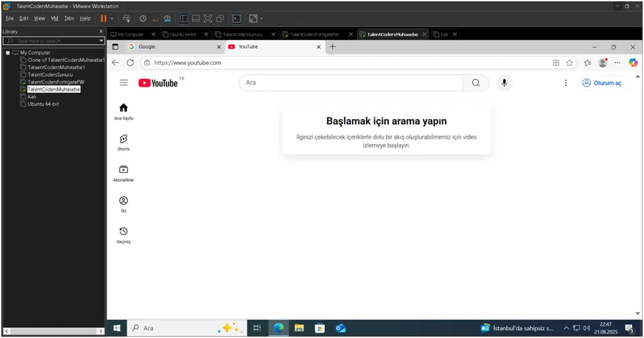
Task: Switch to the TalentCodersSunucu VMware tab
Action: pyautogui.click(x=241, y=34)
